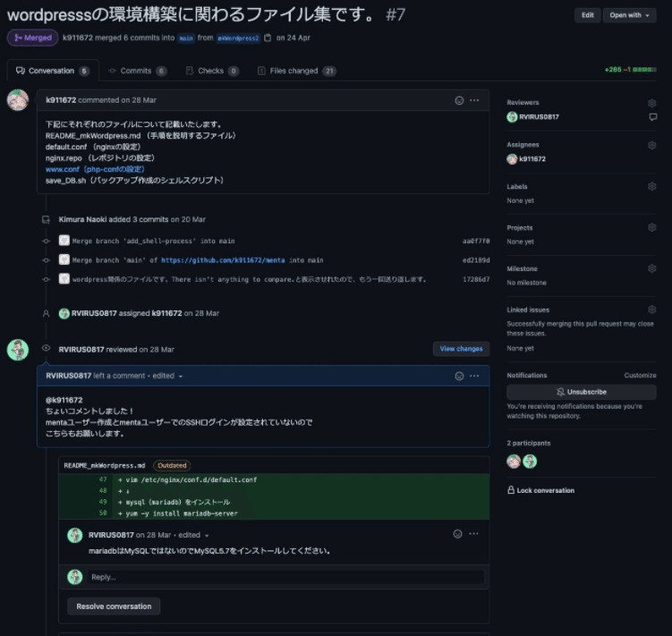This screenshot has width=672, height=636.
Task: Click RVIRUS0817 under Reviewers
Action: click(x=540, y=117)
